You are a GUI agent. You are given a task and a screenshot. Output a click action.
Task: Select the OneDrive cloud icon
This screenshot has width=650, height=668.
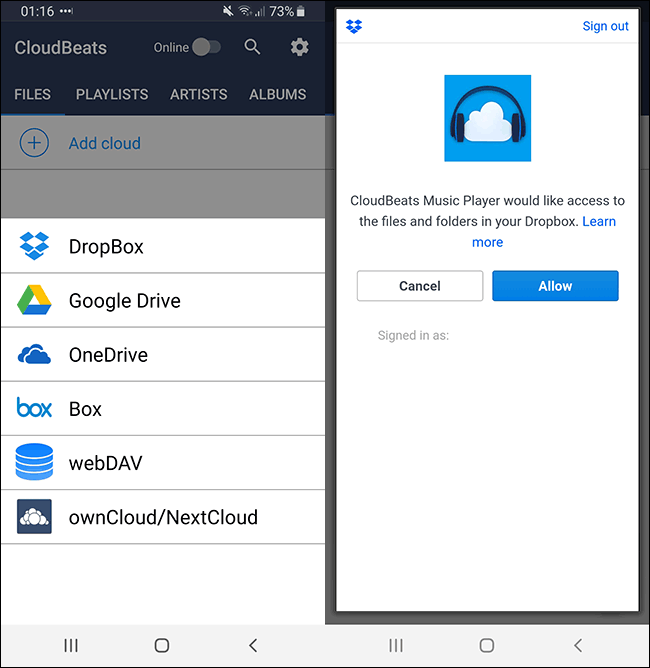(x=34, y=354)
